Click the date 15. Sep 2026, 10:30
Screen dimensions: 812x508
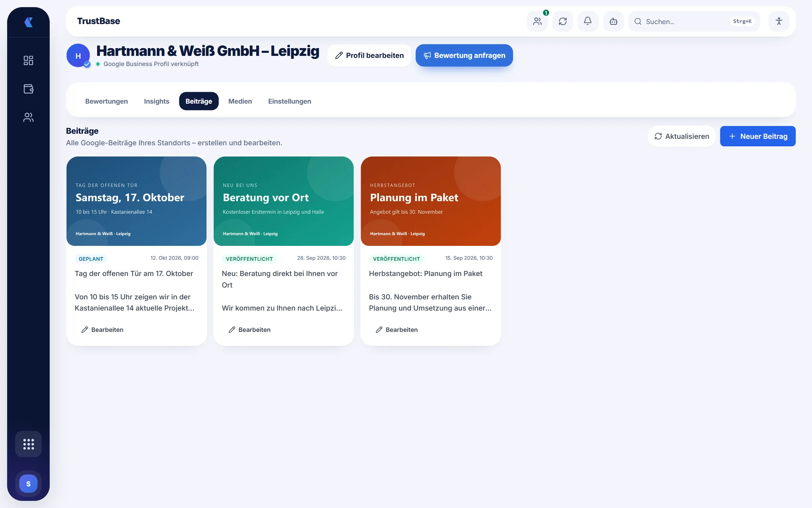click(469, 258)
